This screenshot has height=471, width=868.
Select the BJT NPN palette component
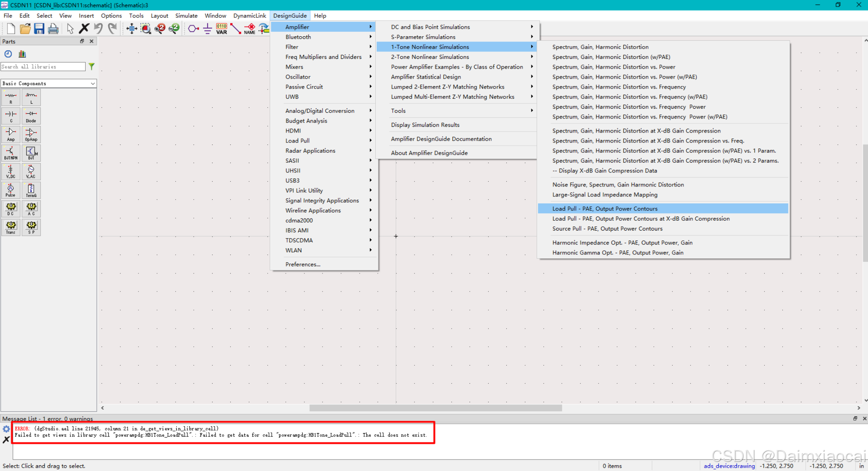11,153
